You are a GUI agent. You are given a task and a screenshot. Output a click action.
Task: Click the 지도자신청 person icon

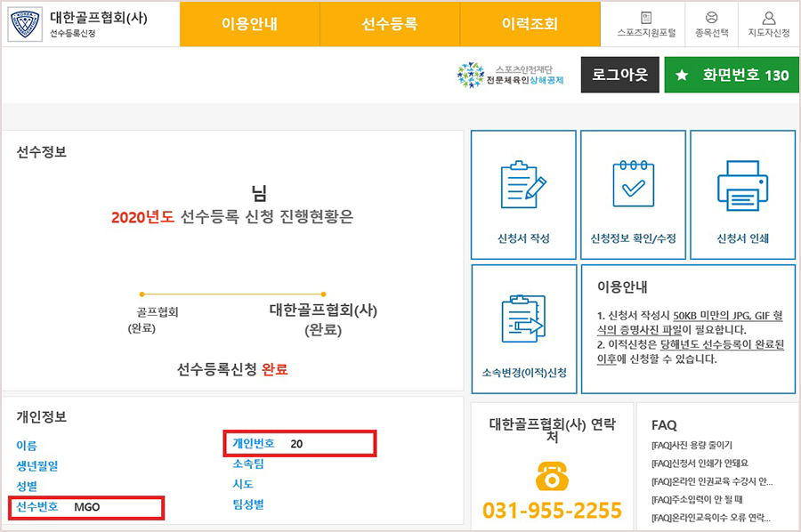pyautogui.click(x=769, y=18)
